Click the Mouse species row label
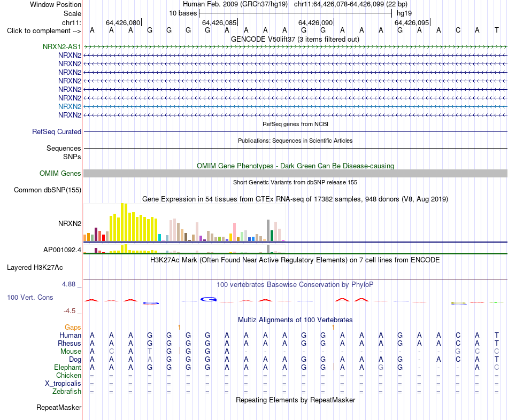Image resolution: width=508 pixels, height=420 pixels. pyautogui.click(x=71, y=352)
